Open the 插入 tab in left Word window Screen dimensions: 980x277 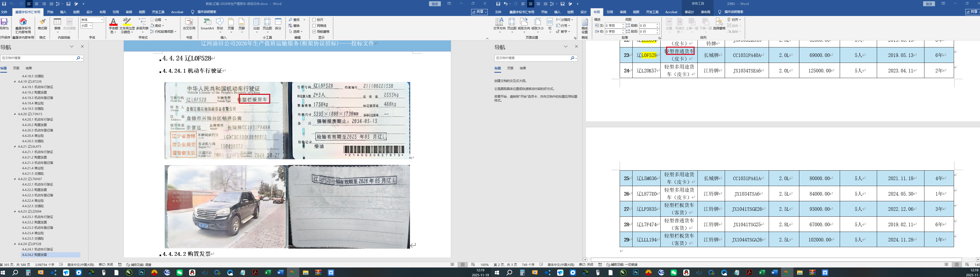tap(63, 12)
